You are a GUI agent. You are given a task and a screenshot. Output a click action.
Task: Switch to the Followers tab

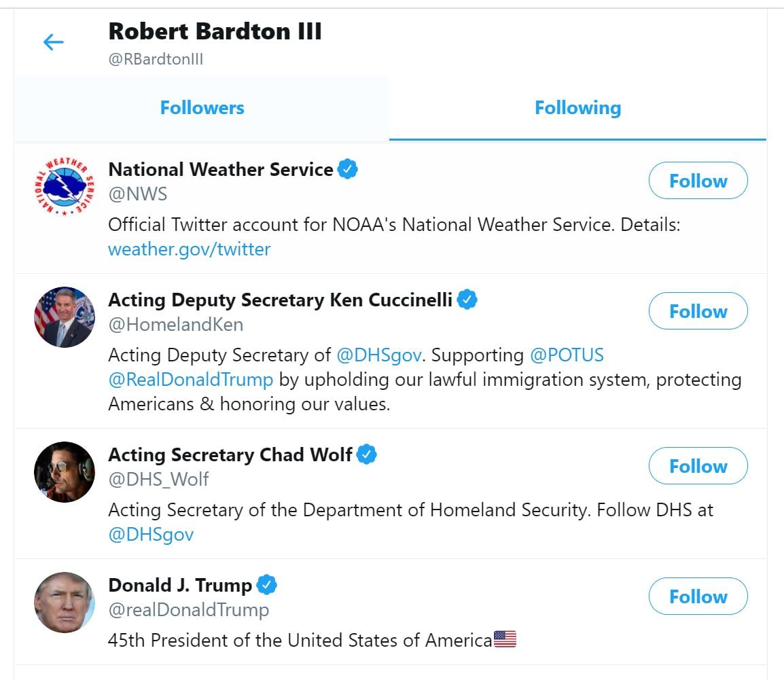202,108
